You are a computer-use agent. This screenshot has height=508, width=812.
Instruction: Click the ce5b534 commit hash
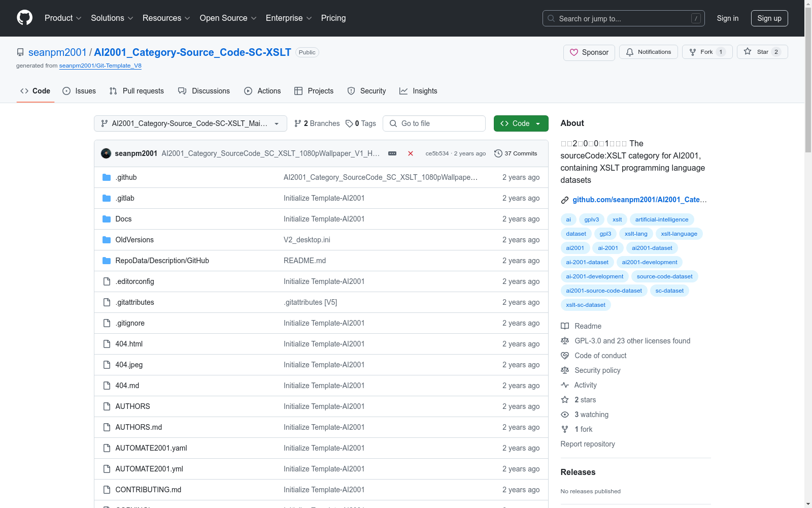pos(437,153)
